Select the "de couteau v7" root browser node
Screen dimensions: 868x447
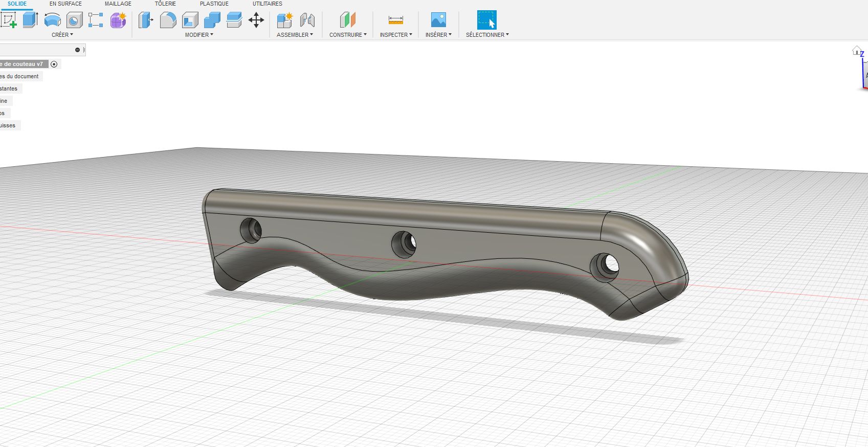point(24,64)
